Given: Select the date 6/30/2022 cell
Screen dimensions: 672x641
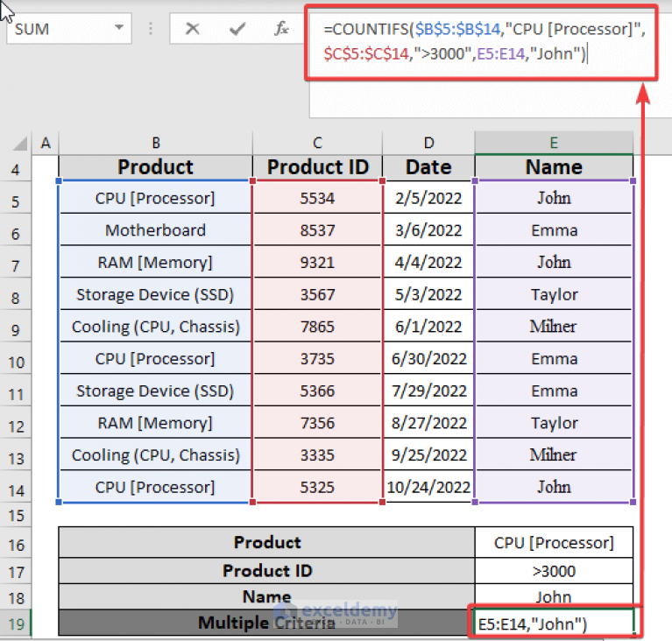Looking at the screenshot, I should tap(428, 359).
